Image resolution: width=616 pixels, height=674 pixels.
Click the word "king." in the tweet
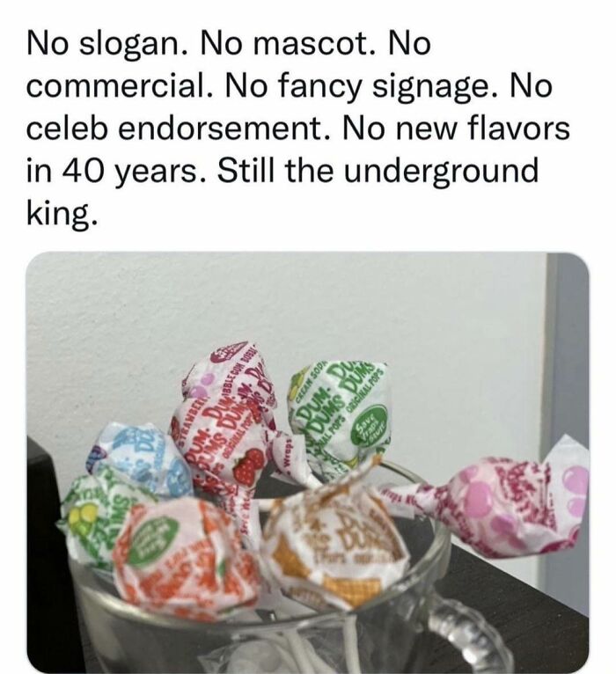click(x=62, y=212)
